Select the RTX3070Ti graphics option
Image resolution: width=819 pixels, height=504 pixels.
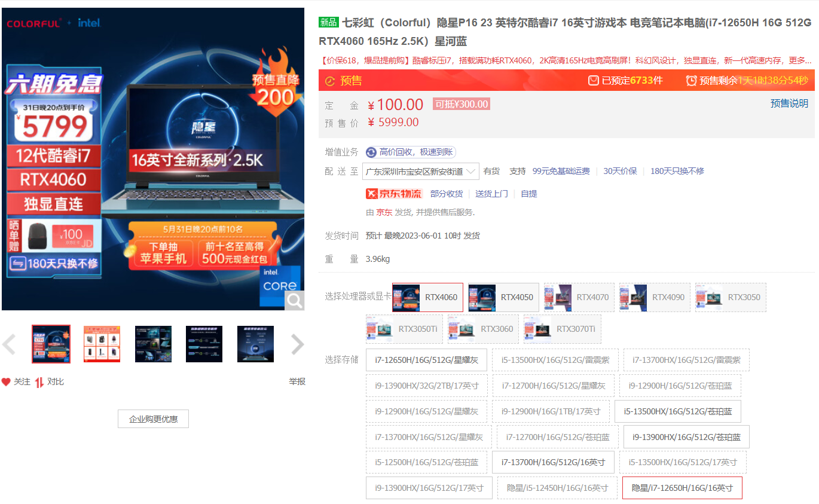[562, 329]
